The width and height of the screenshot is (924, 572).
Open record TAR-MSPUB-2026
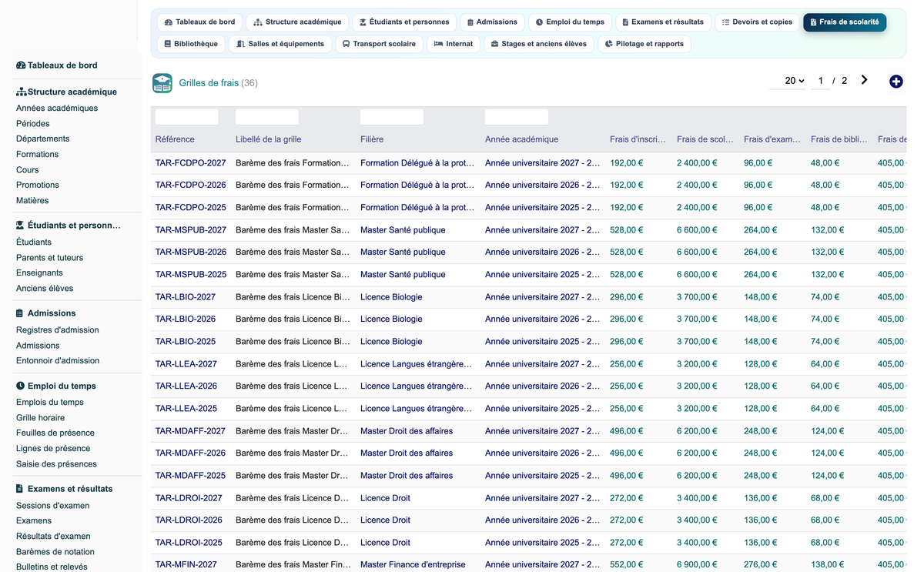click(x=191, y=253)
